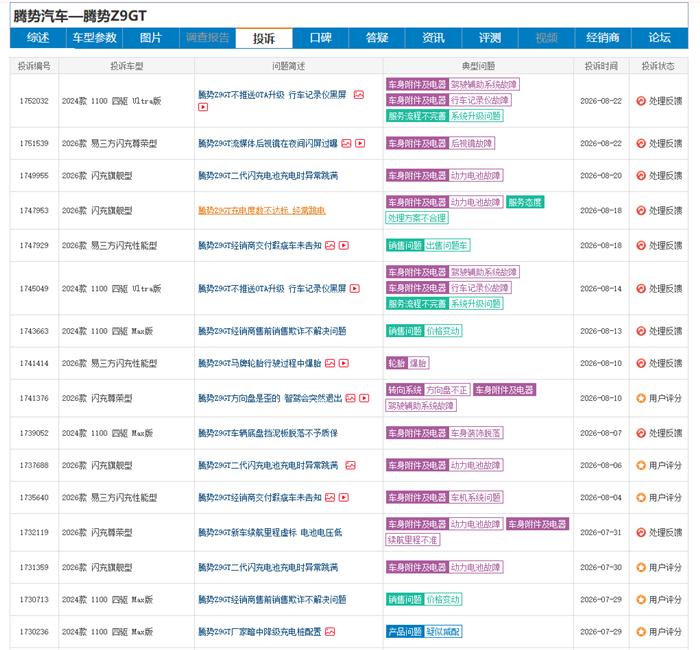The image size is (700, 650).
Task: Click the 疑似减配 tag in row 1730236
Action: coord(442,632)
